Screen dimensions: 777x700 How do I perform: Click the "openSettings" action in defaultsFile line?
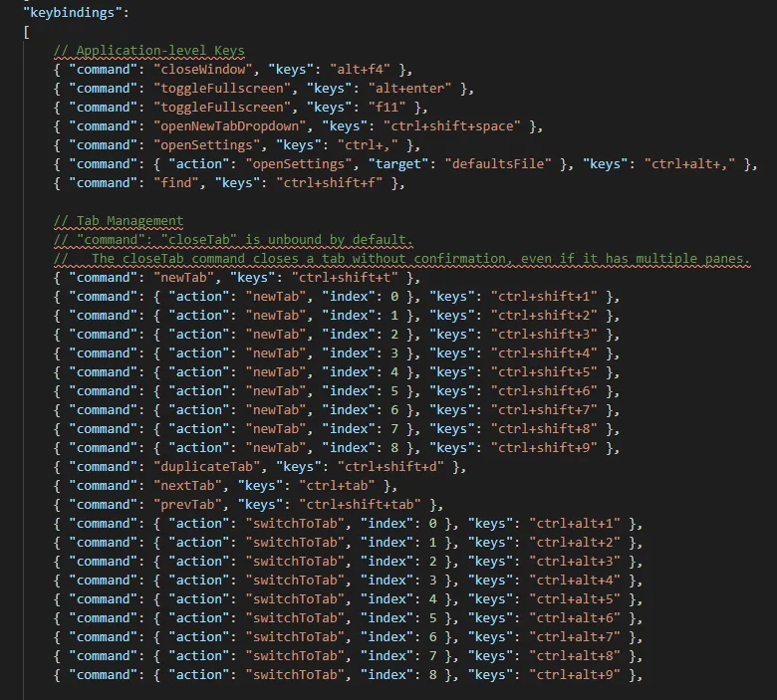click(x=299, y=164)
